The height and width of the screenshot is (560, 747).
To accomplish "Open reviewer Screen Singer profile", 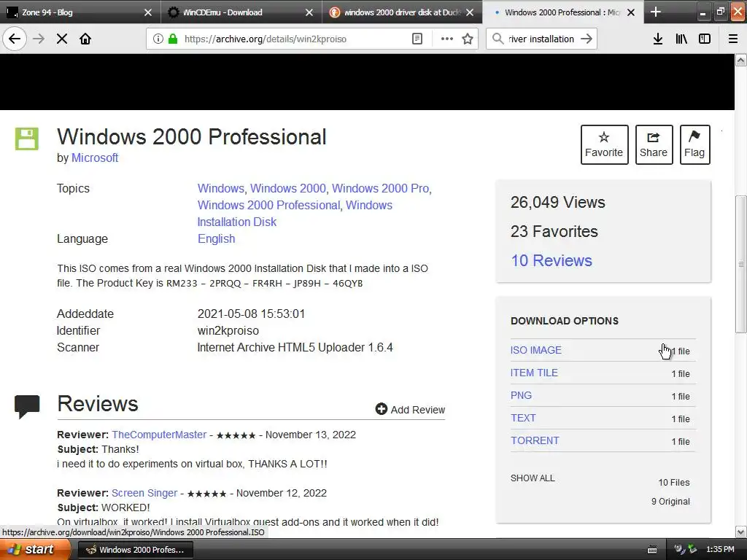I will click(x=144, y=493).
